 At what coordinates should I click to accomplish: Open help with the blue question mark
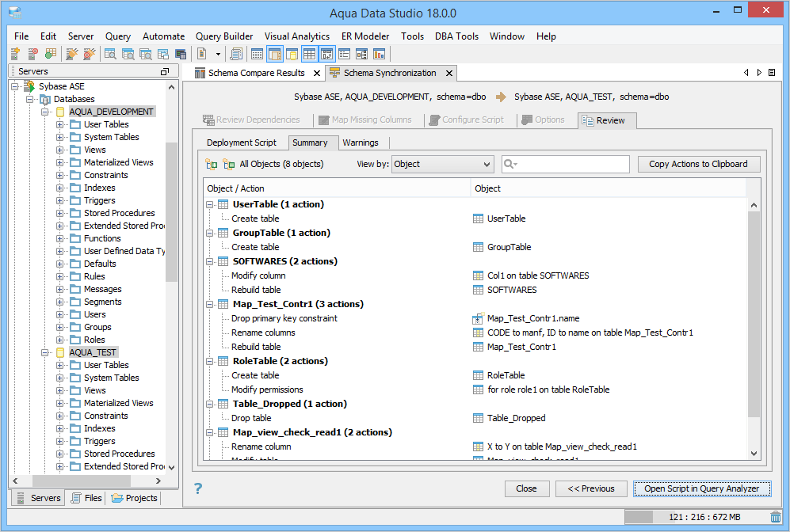198,488
